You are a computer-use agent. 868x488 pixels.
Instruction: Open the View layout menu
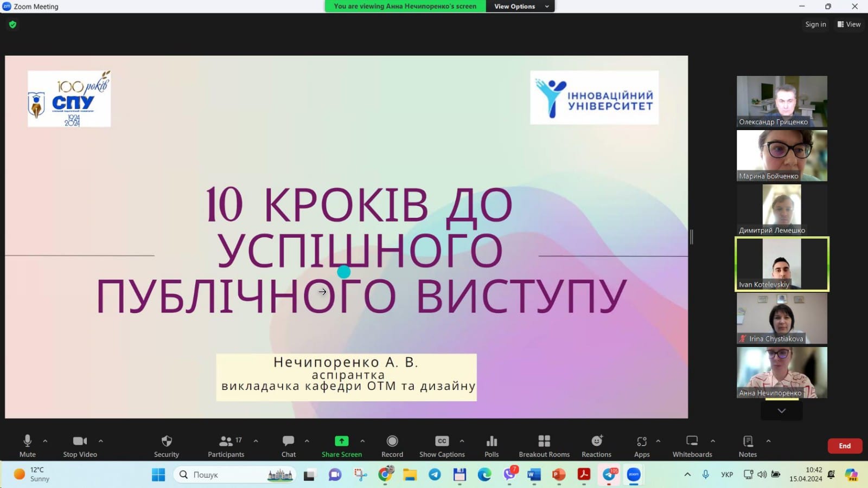(x=849, y=24)
